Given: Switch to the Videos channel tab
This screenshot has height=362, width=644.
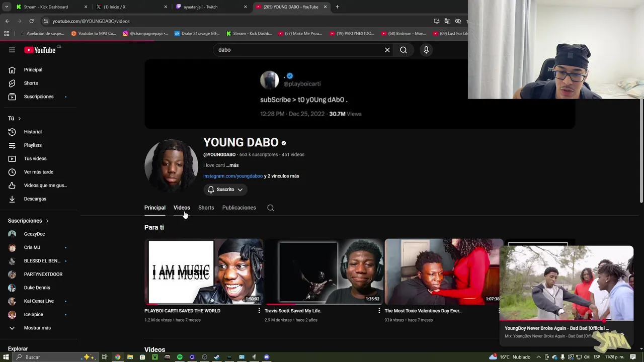Looking at the screenshot, I should pos(182,208).
